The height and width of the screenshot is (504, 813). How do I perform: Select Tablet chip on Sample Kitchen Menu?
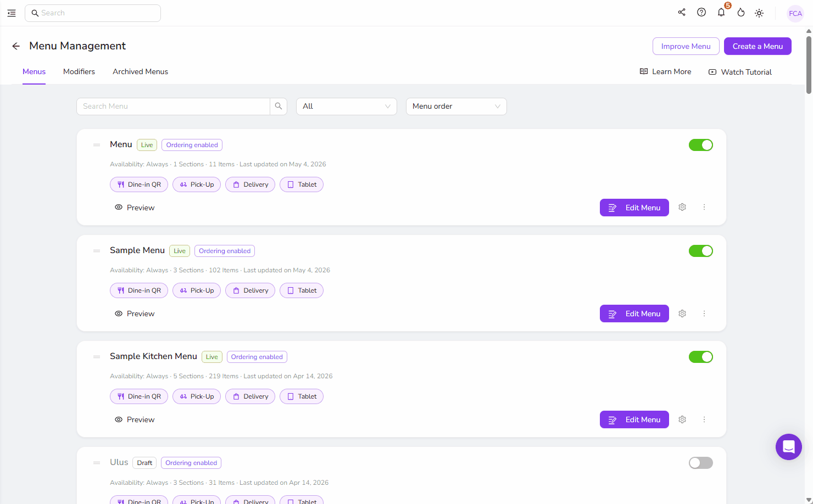(x=302, y=396)
